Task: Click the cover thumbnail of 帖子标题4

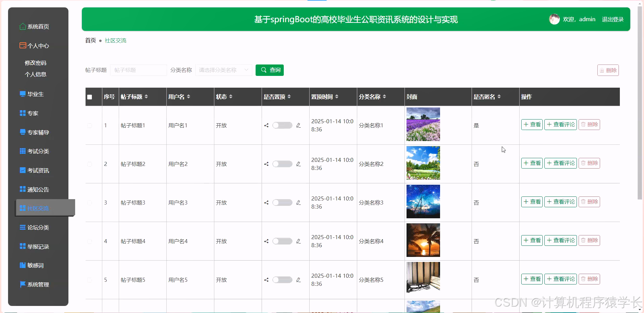Action: (x=423, y=240)
